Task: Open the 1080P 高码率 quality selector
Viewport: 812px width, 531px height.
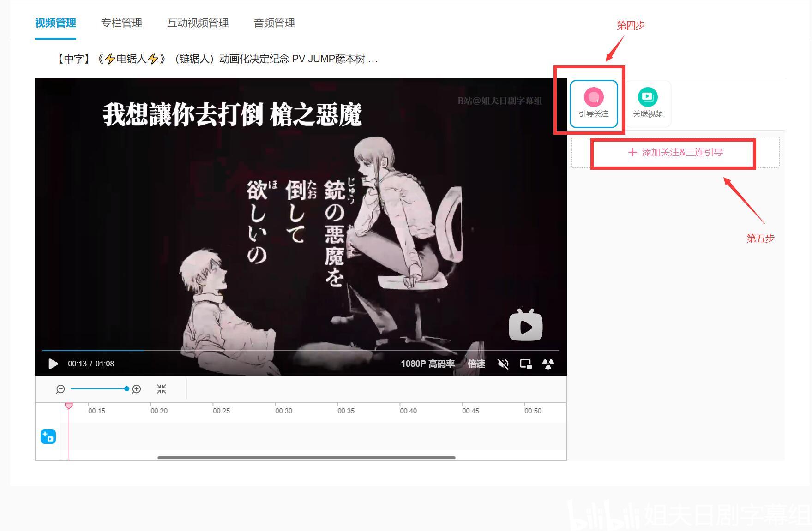Action: 427,364
